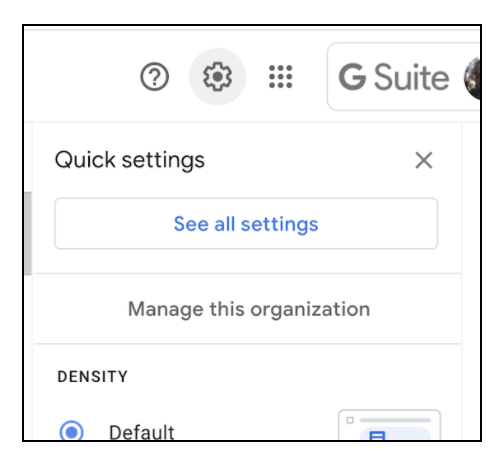Click the gray 'G' letter in the G Suite logo
Image resolution: width=498 pixels, height=464 pixels.
(352, 77)
